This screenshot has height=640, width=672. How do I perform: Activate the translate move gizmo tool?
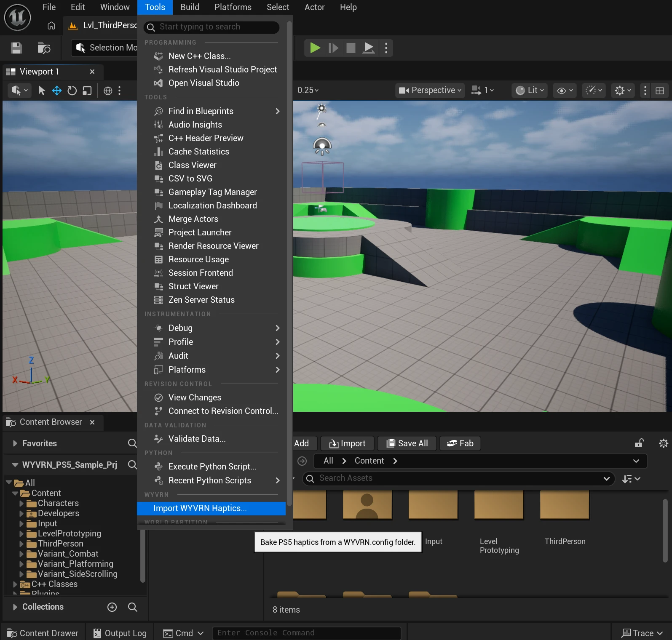pos(57,91)
